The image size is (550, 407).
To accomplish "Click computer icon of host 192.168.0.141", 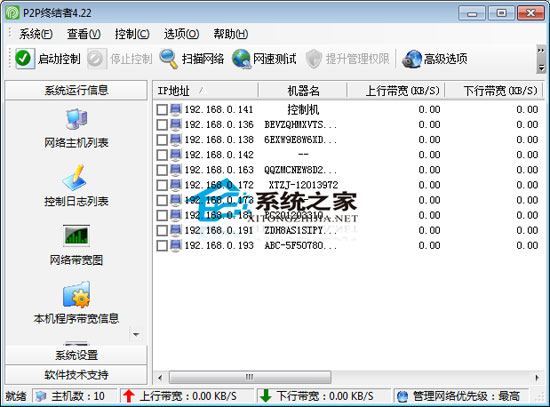I will [x=175, y=109].
